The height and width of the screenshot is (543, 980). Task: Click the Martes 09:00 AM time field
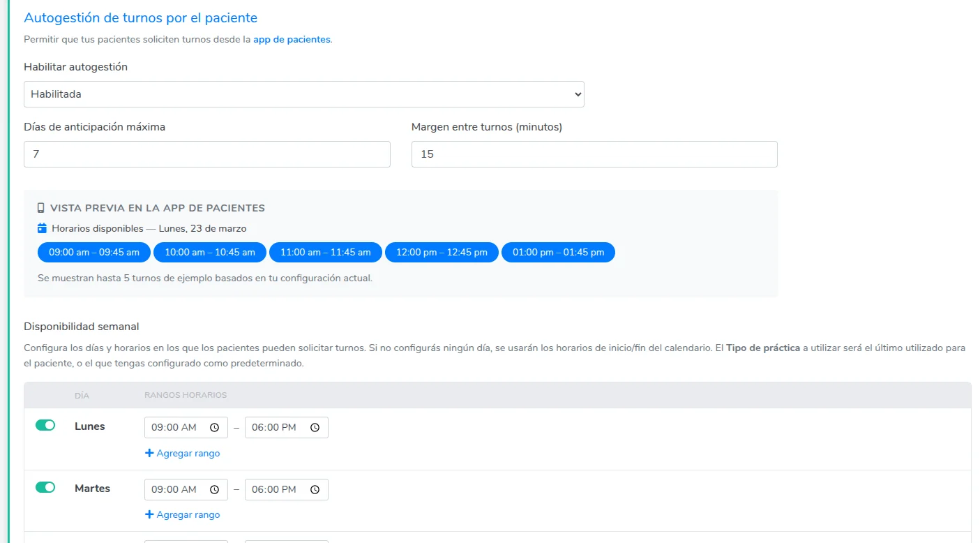[178, 489]
